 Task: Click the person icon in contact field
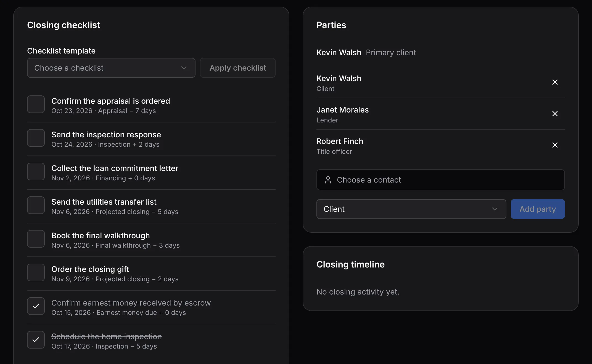[328, 180]
